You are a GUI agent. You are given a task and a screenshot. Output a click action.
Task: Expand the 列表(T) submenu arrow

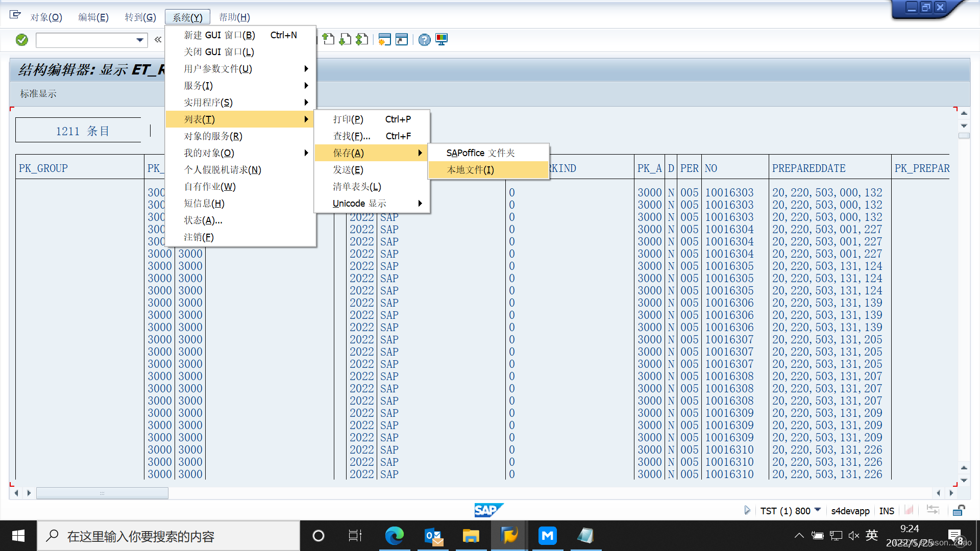tap(306, 119)
